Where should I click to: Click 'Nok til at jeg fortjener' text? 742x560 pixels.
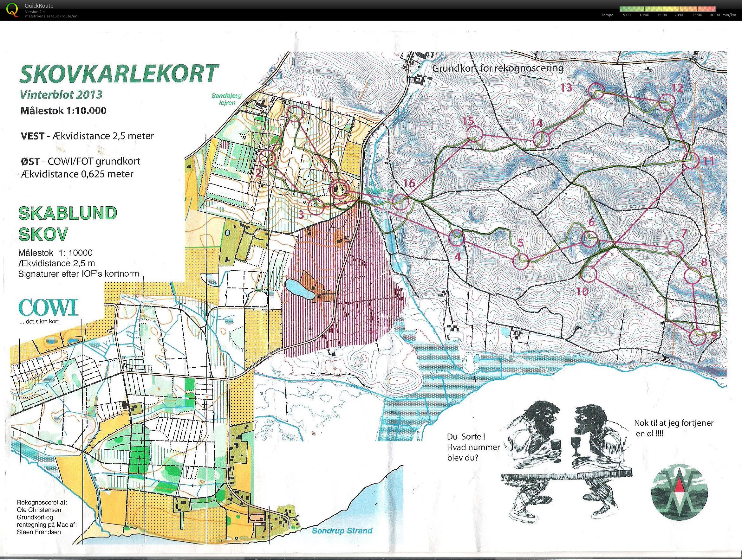pos(674,423)
